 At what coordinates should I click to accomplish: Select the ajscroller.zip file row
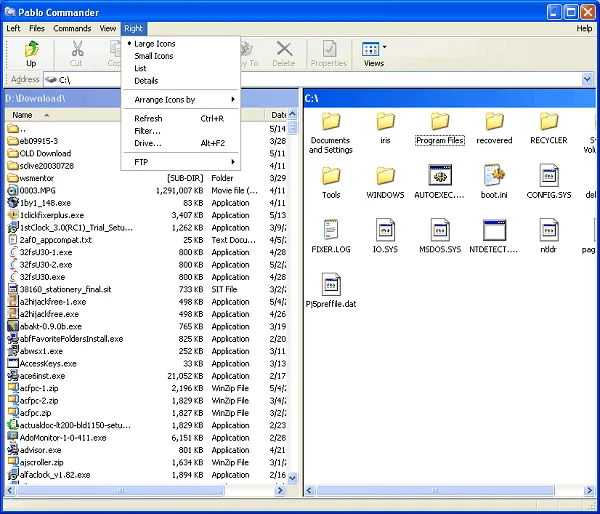[x=145, y=462]
